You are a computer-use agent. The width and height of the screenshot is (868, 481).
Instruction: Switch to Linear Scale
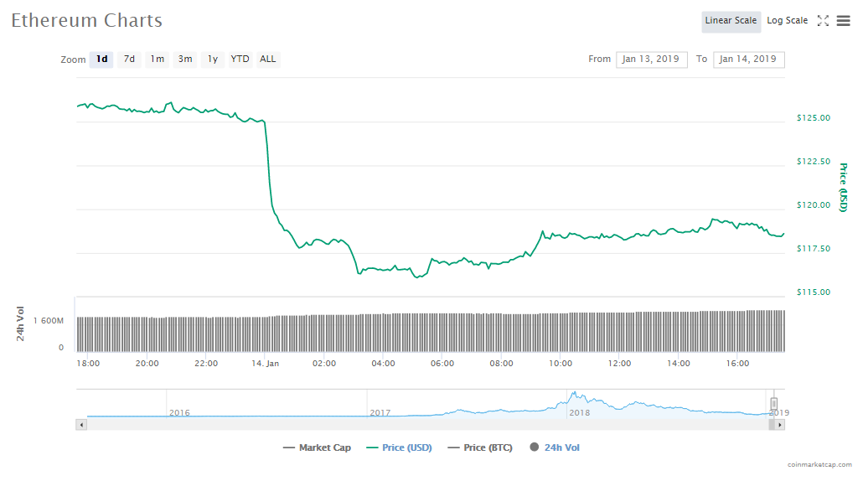point(731,21)
